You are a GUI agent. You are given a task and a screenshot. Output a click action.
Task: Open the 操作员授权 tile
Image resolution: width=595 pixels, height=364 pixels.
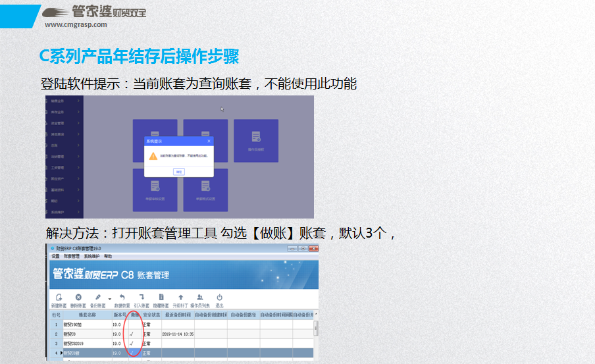255,140
